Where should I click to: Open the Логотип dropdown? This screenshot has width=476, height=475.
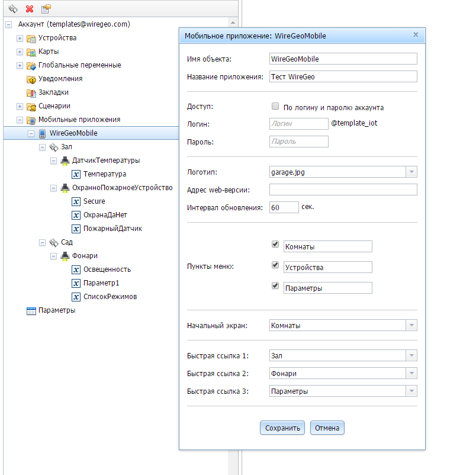(x=411, y=172)
